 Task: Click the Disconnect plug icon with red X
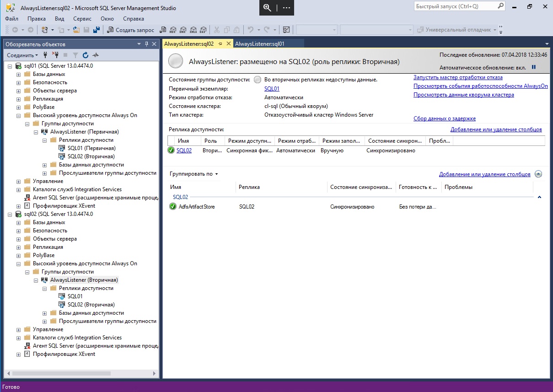pos(55,55)
